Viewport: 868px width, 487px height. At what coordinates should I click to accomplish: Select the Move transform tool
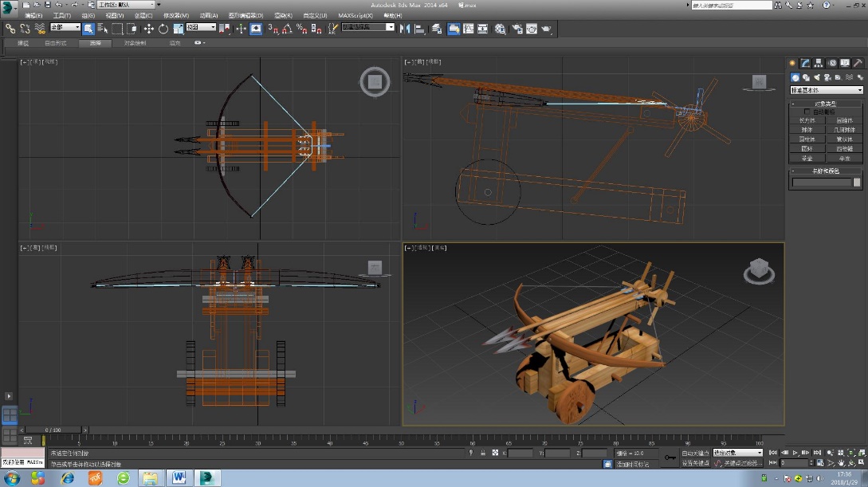[x=148, y=29]
